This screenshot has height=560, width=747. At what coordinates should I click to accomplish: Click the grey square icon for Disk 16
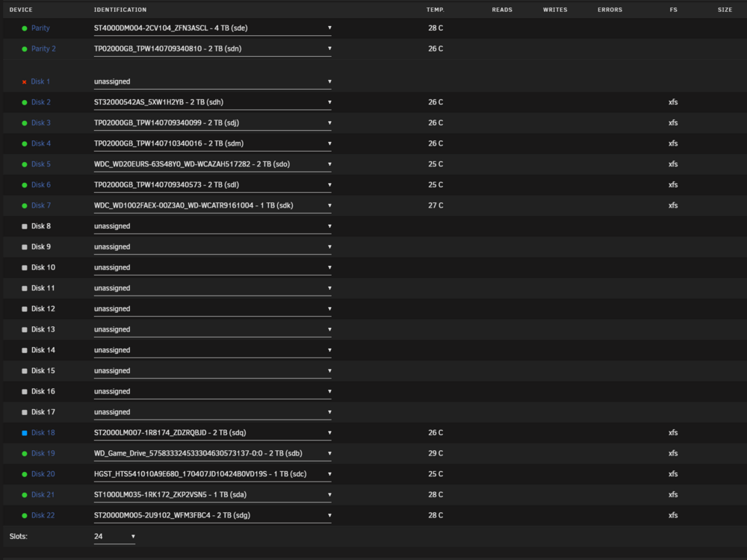coord(25,392)
